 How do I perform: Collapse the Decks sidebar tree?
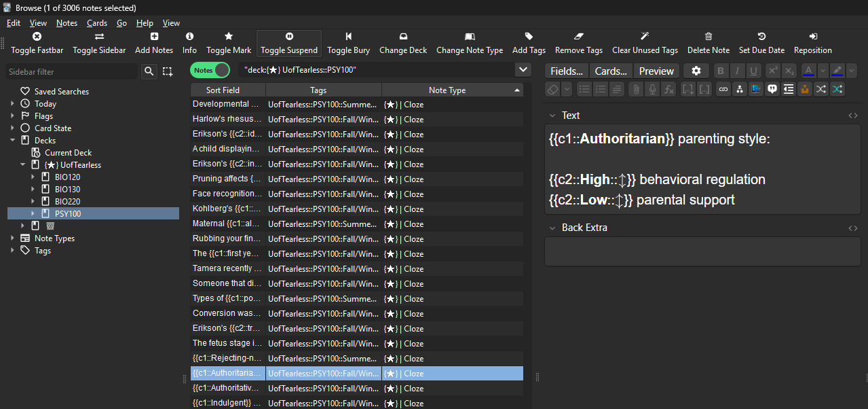click(12, 141)
